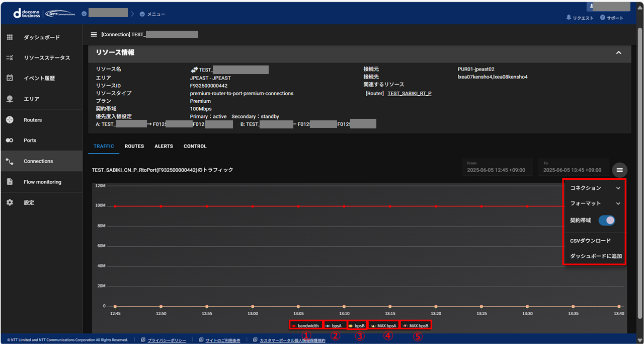Toggle the 契約帯域 switch off
The height and width of the screenshot is (349, 644).
coord(606,221)
